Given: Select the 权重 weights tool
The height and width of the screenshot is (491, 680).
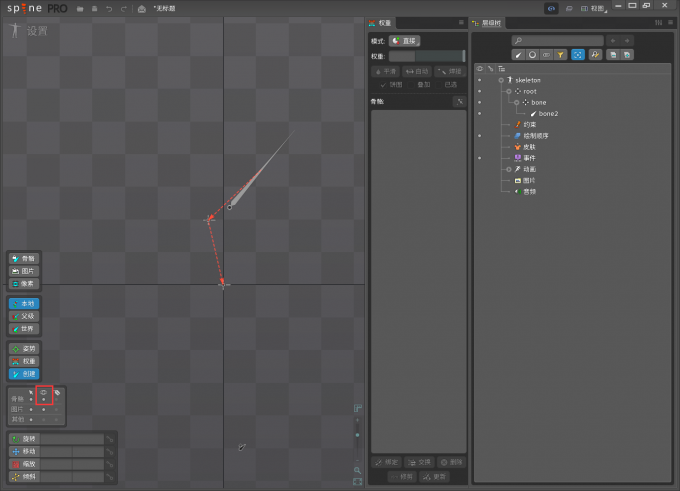Looking at the screenshot, I should click(24, 361).
